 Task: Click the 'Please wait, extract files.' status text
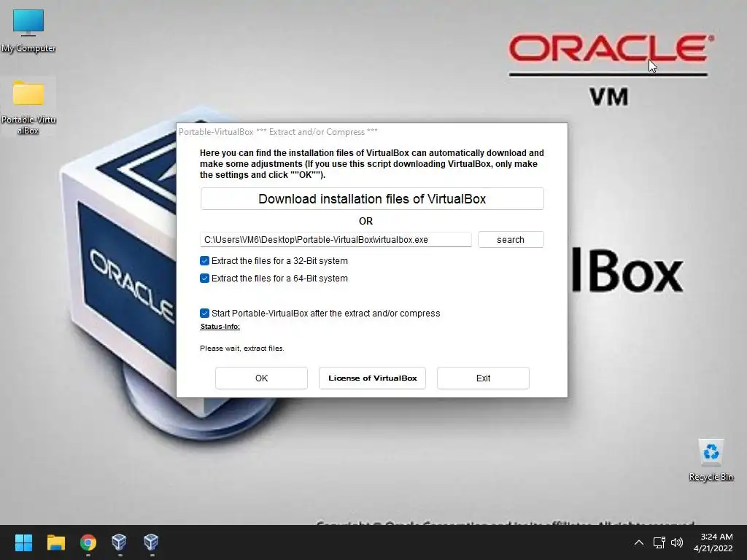(242, 349)
